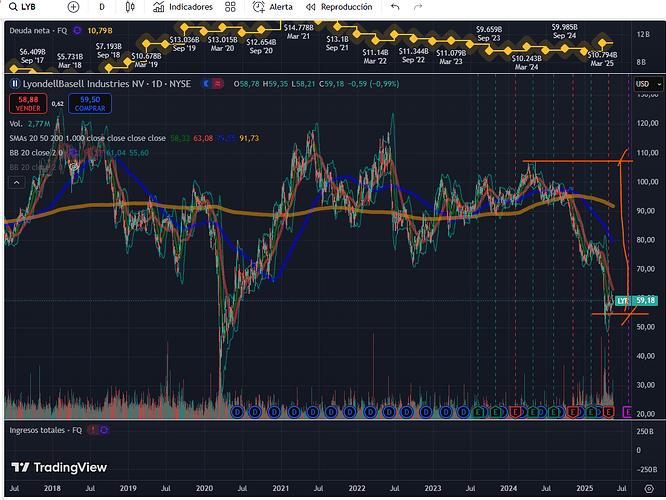Toggle the moon extended-session icon
666x500 pixels.
pyautogui.click(x=207, y=84)
